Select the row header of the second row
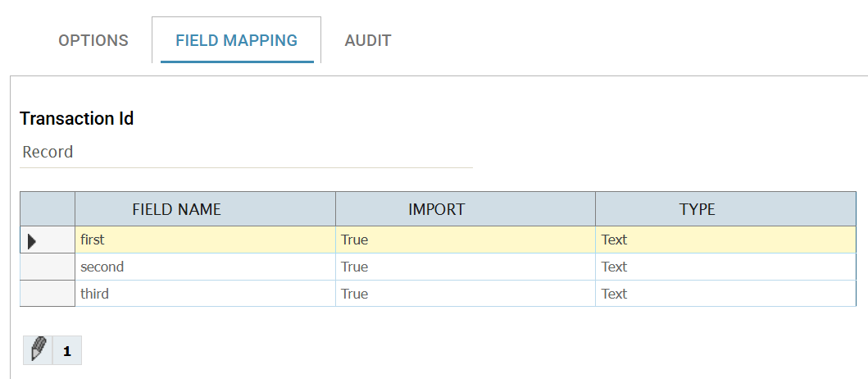This screenshot has height=379, width=868. 48,267
